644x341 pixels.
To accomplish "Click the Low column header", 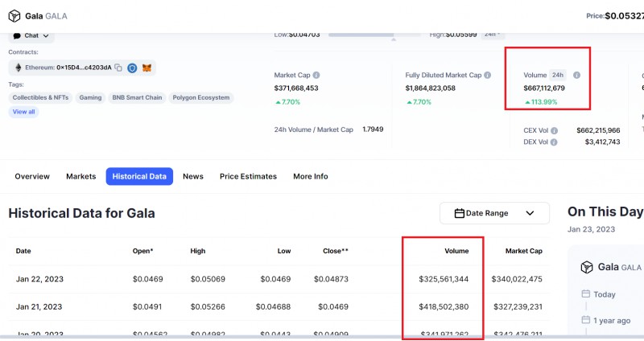I will point(284,251).
